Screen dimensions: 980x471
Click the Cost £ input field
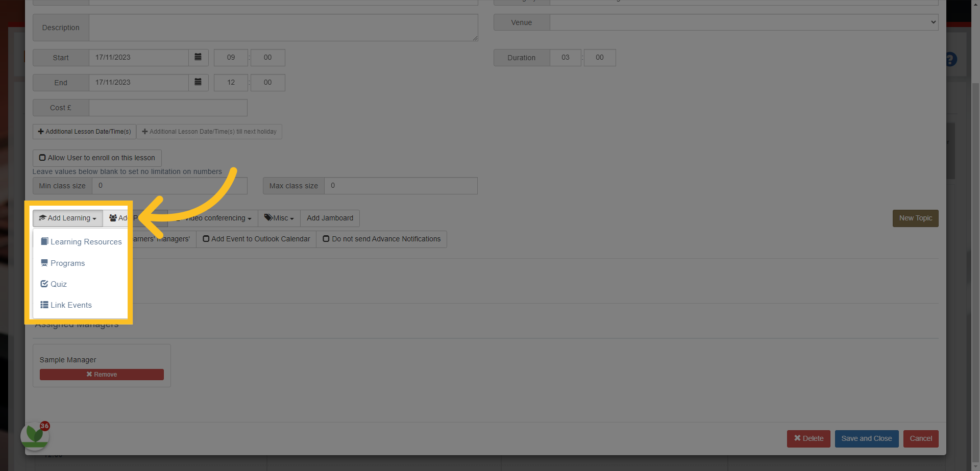pos(168,108)
